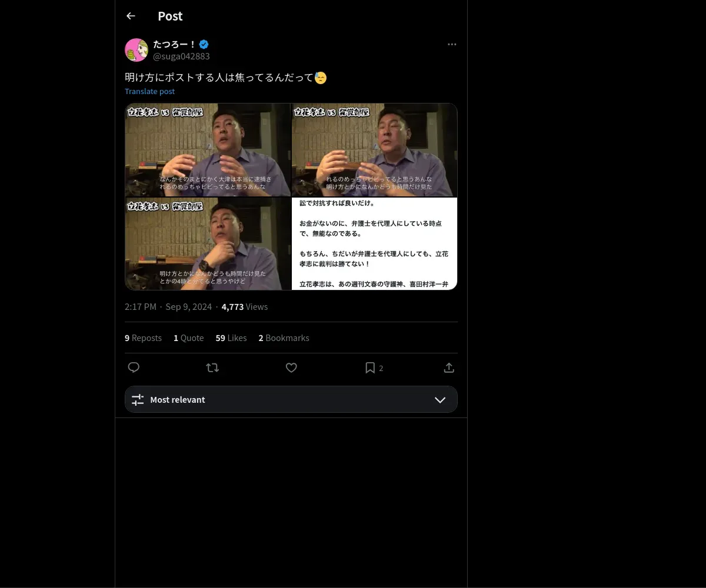Toggle the bookmark icon
Screen dimensions: 706x588
(370, 367)
